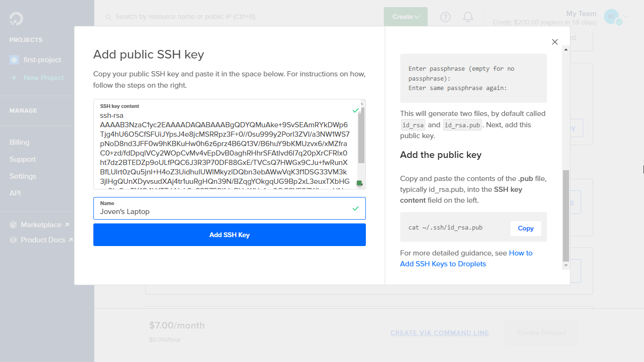Click the Add SSH Key button
This screenshot has height=362, width=644.
(x=230, y=234)
